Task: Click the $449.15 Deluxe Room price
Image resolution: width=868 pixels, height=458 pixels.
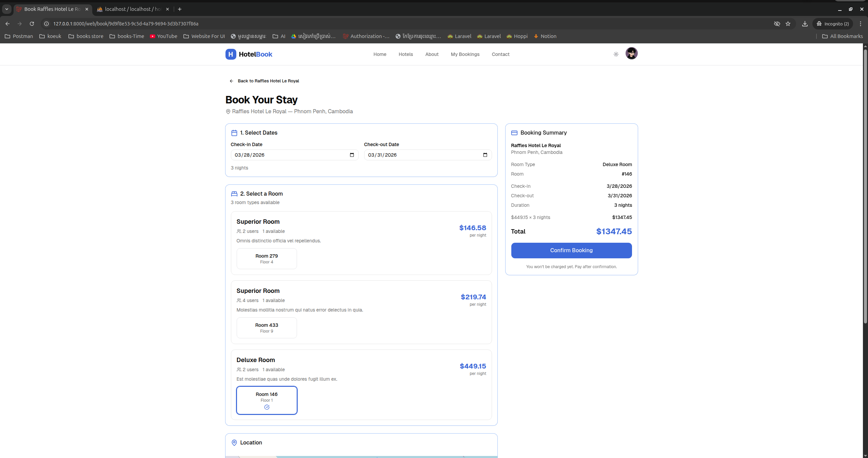Action: [x=473, y=366]
